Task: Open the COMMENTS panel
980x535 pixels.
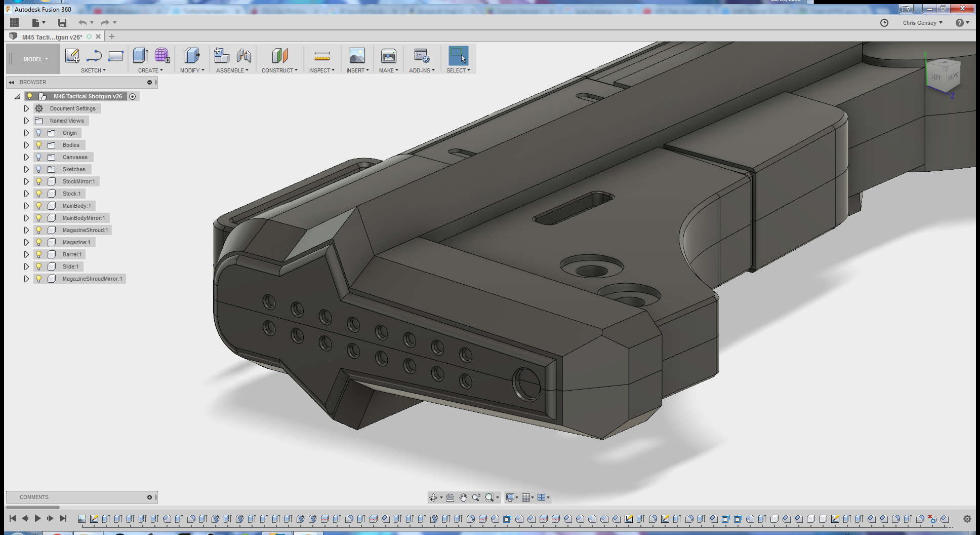Action: tap(33, 496)
